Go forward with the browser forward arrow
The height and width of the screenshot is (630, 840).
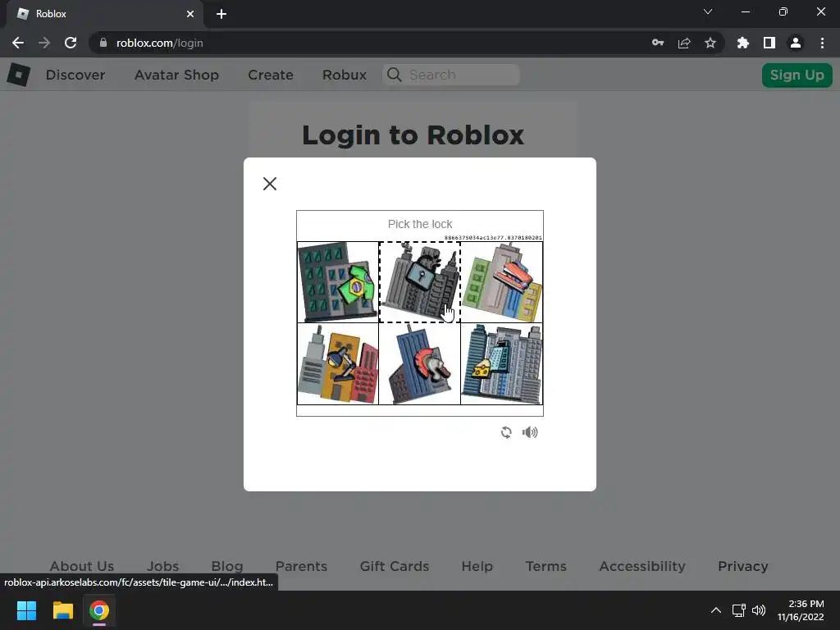tap(44, 43)
